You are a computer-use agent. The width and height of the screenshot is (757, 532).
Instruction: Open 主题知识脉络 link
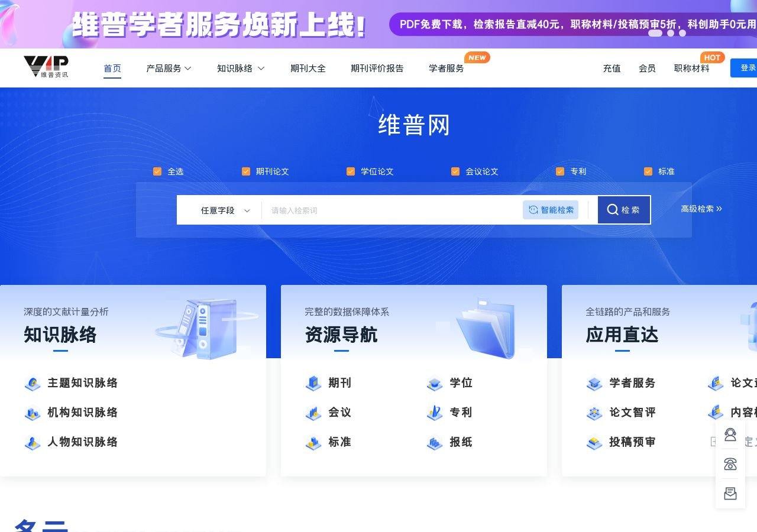[x=83, y=383]
